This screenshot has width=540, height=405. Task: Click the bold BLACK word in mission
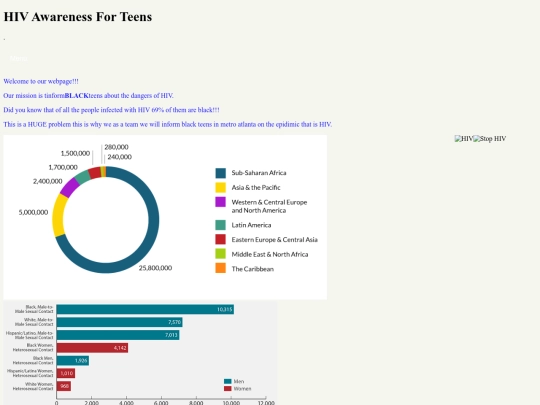pyautogui.click(x=76, y=95)
